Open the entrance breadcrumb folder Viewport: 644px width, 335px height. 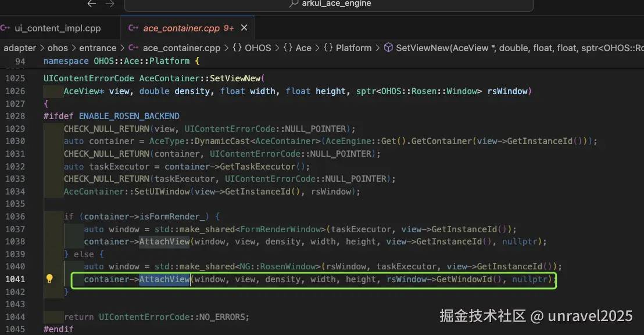(98, 48)
